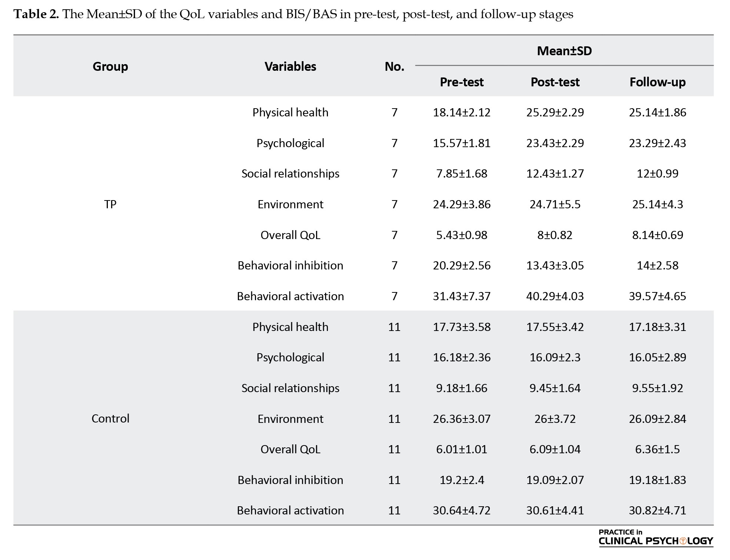730x560 pixels.
Task: Select TP Physical health pre-test value 18.14±2.12
Action: 462,112
